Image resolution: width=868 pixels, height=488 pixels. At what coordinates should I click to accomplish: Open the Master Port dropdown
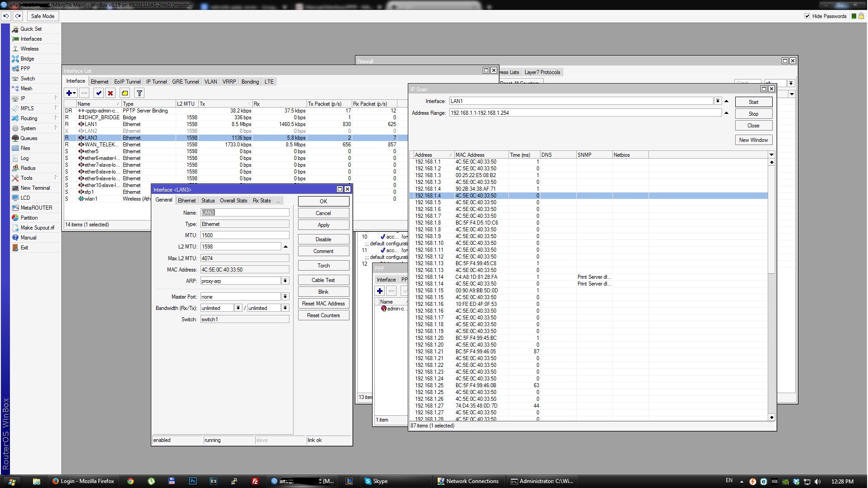pos(285,297)
